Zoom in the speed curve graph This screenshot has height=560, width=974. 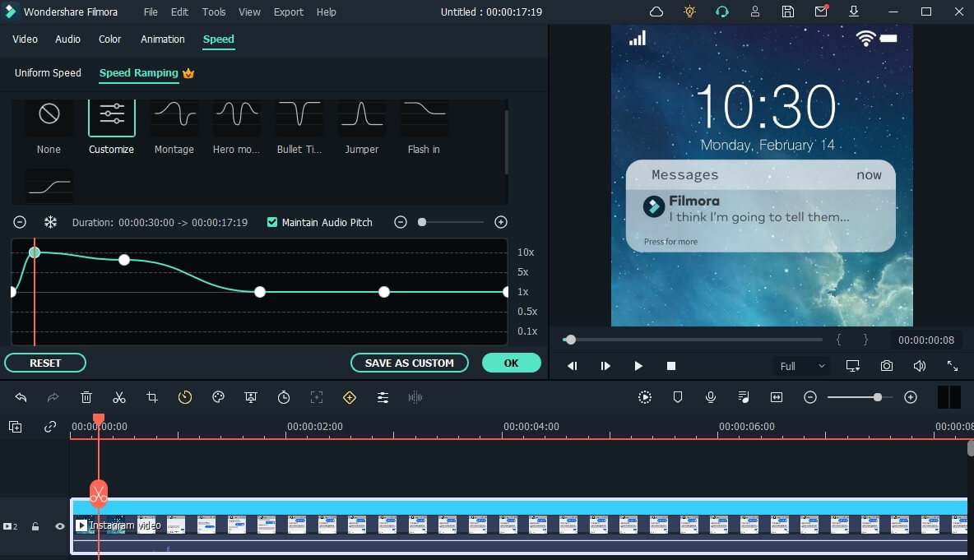pyautogui.click(x=501, y=222)
